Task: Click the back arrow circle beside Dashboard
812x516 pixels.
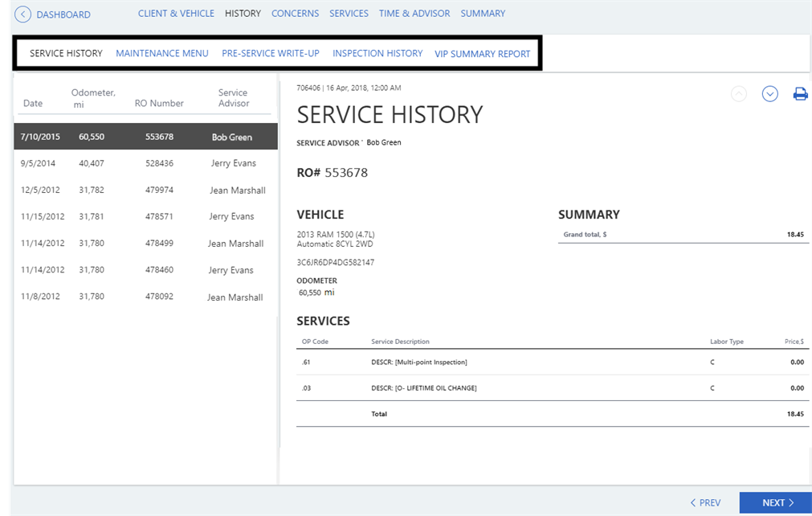Action: [22, 14]
